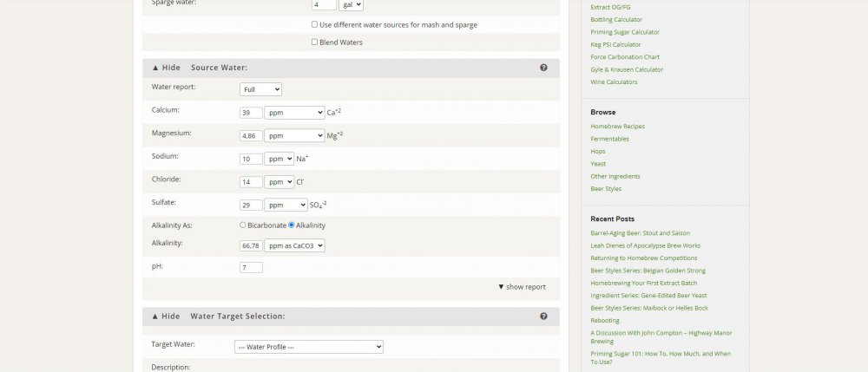Open the alkalinity ppm as CaCO3 dropdown
Image resolution: width=868 pixels, height=372 pixels.
coord(294,245)
